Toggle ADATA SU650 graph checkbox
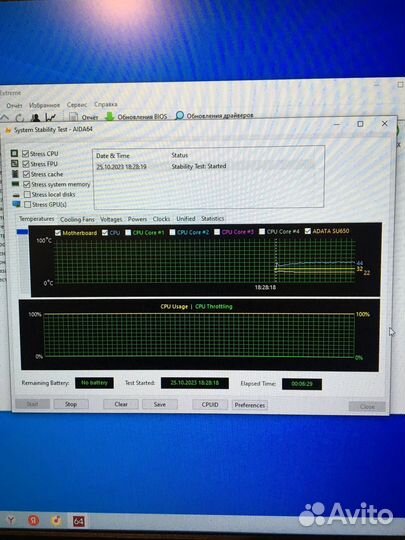Screen dimensions: 405x540 308,231
